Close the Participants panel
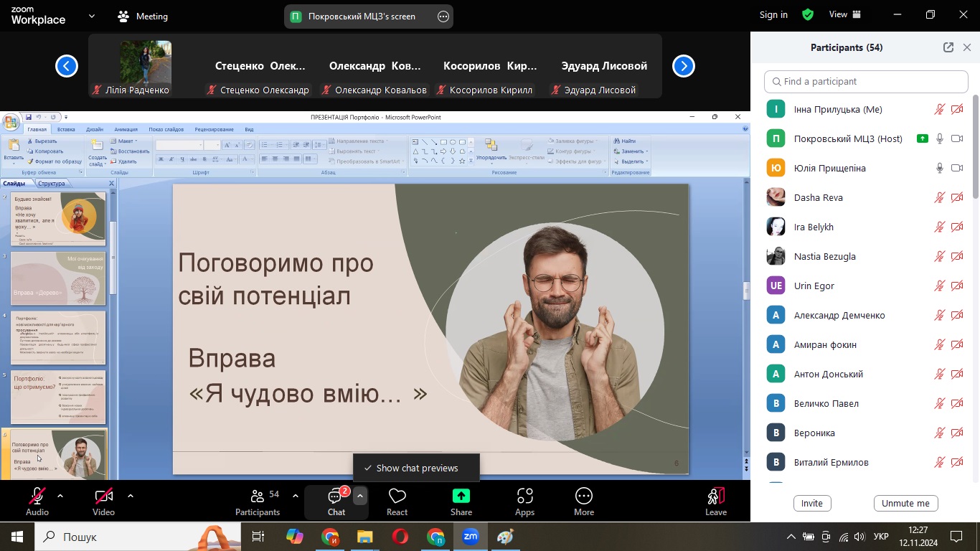980x551 pixels. [x=967, y=47]
